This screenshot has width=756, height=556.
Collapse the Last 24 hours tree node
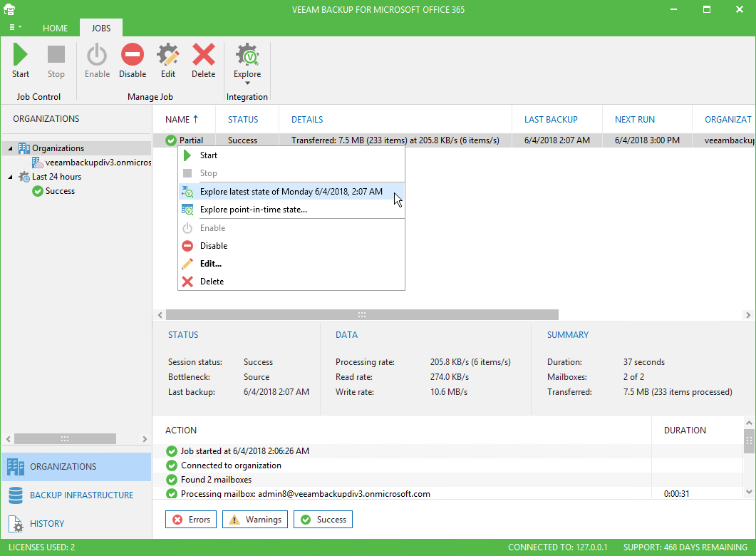pyautogui.click(x=10, y=177)
